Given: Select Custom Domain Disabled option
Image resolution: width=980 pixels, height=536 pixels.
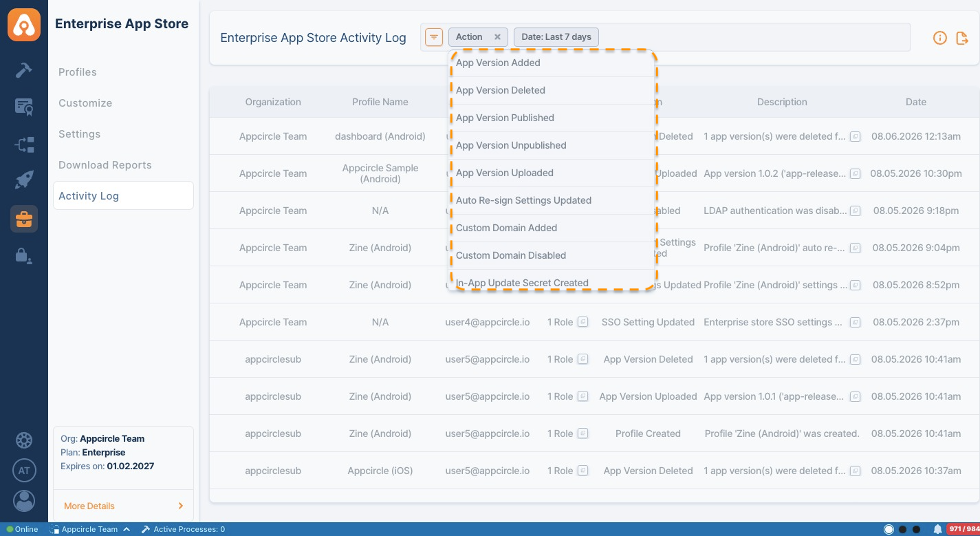Looking at the screenshot, I should [x=551, y=255].
